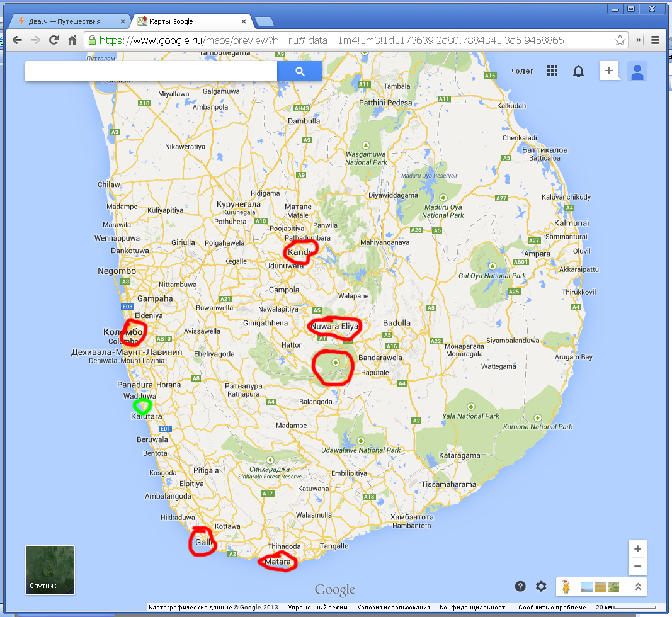The image size is (672, 617).
Task: Switch to the Спутник satellite thumbnail
Action: click(x=50, y=570)
